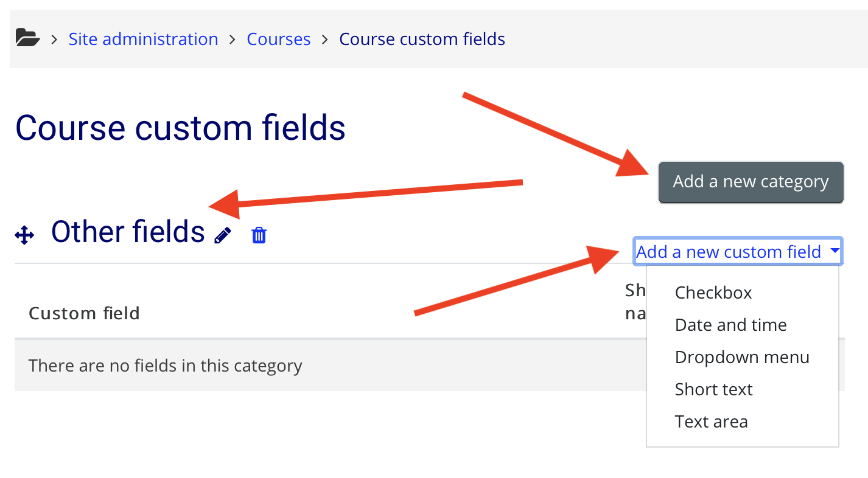Click the move handle next to Other fields
The image size is (868, 478).
tap(24, 234)
